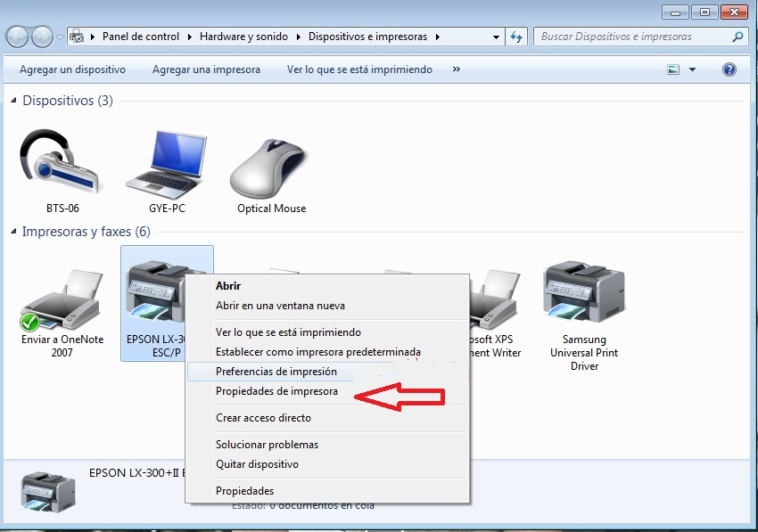Click Ver lo que se está imprimiendo toolbar button

[359, 70]
